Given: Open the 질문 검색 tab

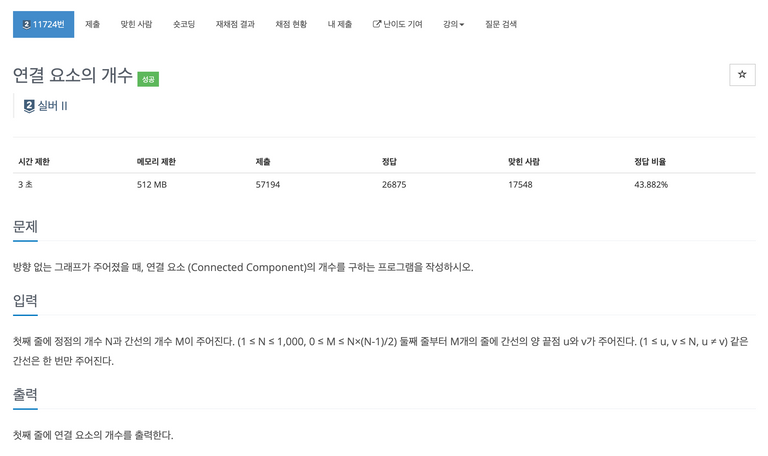Looking at the screenshot, I should (x=501, y=24).
